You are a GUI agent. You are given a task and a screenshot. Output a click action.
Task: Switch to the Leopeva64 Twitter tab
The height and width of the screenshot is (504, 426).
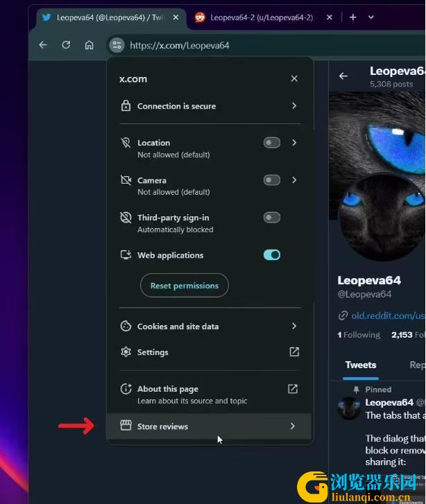(110, 17)
